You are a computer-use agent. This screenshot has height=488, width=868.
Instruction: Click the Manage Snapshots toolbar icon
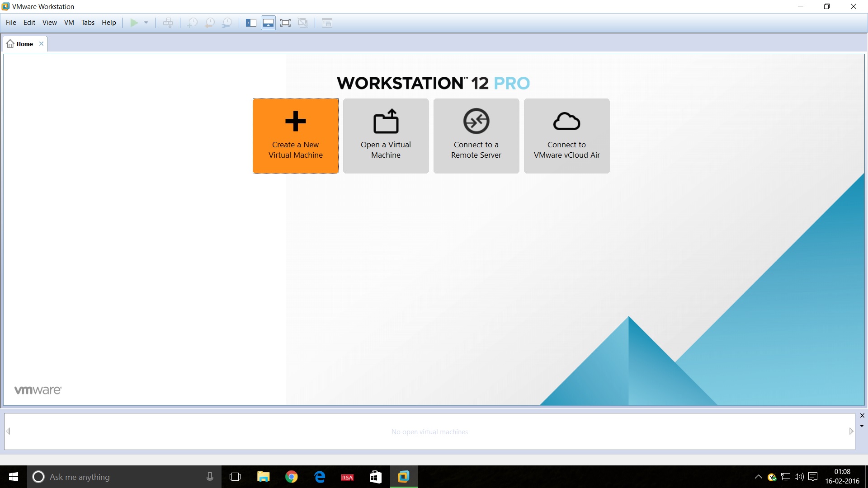click(227, 23)
